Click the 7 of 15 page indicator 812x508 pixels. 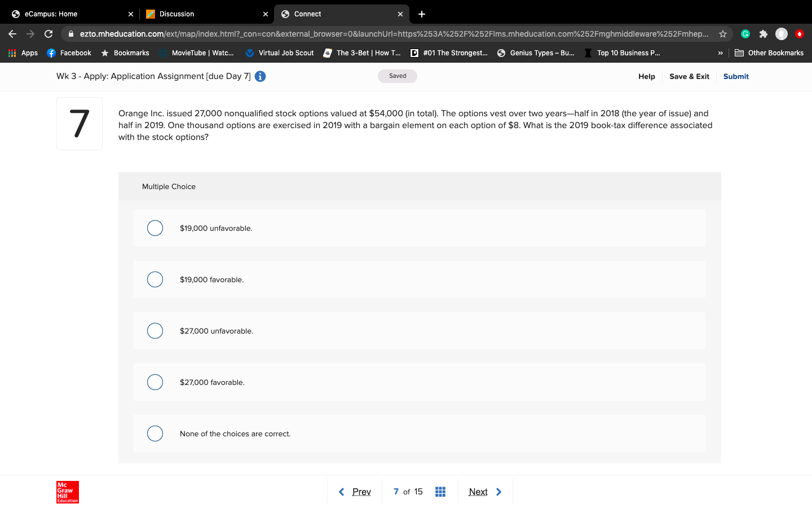point(408,492)
